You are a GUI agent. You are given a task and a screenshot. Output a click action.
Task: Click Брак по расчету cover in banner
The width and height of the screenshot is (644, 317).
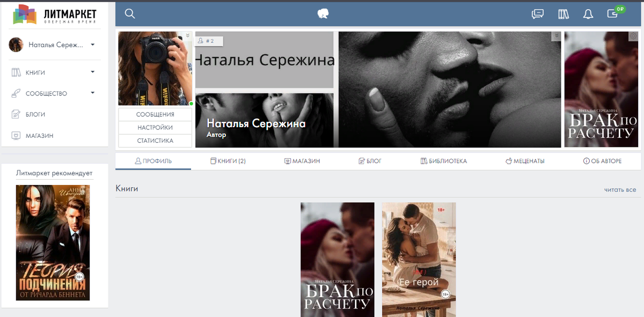(x=601, y=89)
